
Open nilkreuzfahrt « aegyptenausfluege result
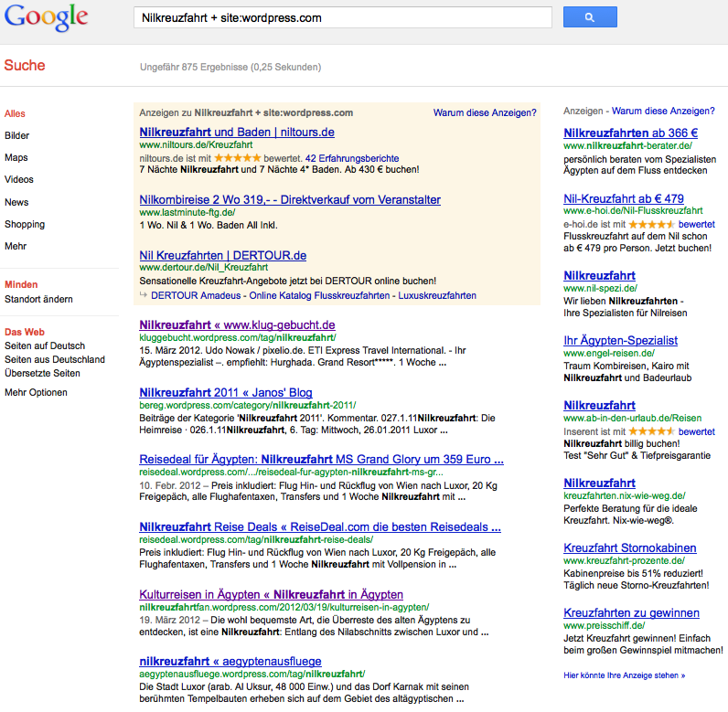[230, 662]
